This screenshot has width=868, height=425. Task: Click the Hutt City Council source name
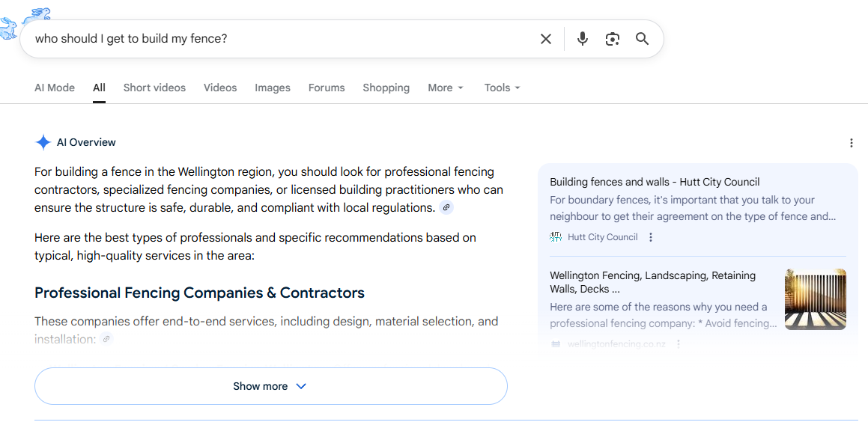point(603,237)
